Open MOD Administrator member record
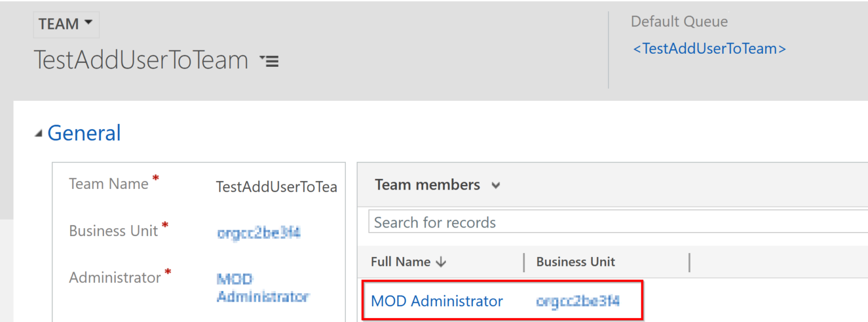The height and width of the screenshot is (322, 868). pyautogui.click(x=437, y=301)
